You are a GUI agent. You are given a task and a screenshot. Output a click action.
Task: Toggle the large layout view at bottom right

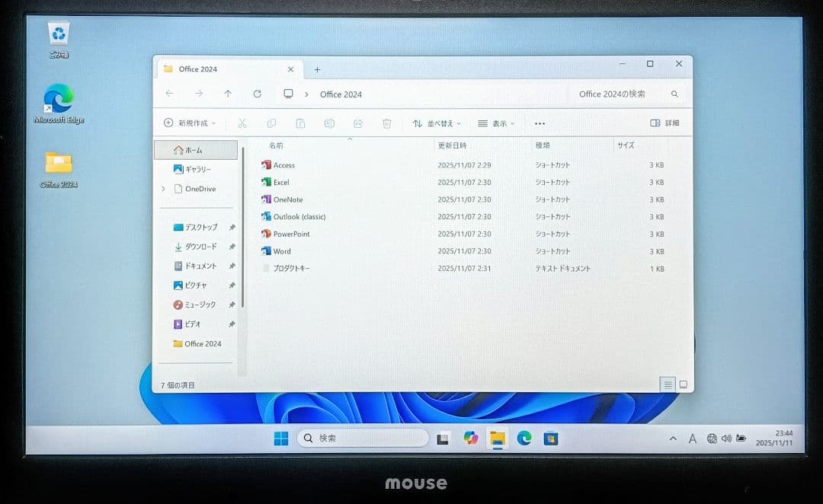pos(684,385)
